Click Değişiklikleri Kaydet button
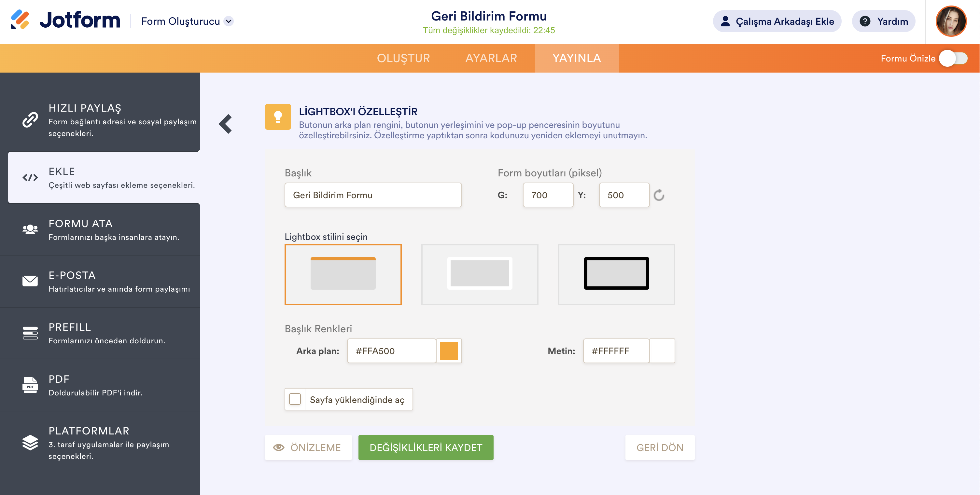 point(425,447)
